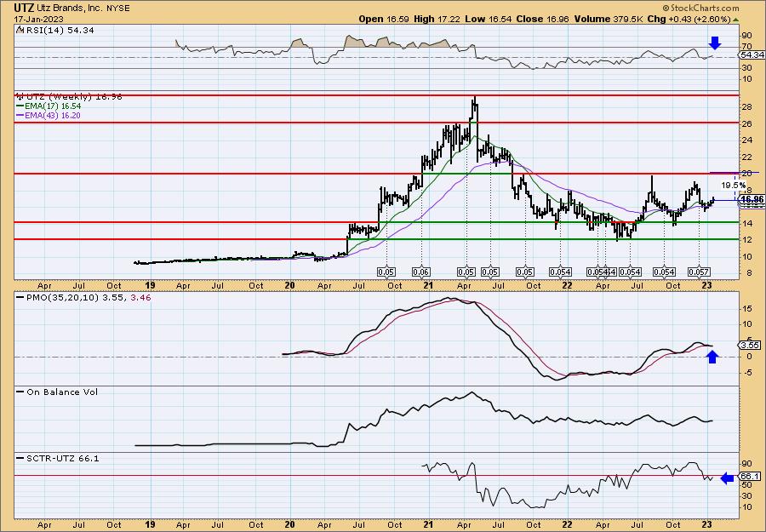
Task: Click the Utz Brands, Inc. company name
Action: [71, 9]
